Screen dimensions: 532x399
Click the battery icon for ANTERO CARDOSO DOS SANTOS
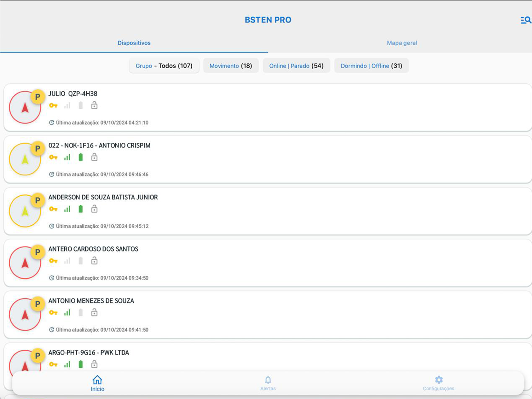81,261
